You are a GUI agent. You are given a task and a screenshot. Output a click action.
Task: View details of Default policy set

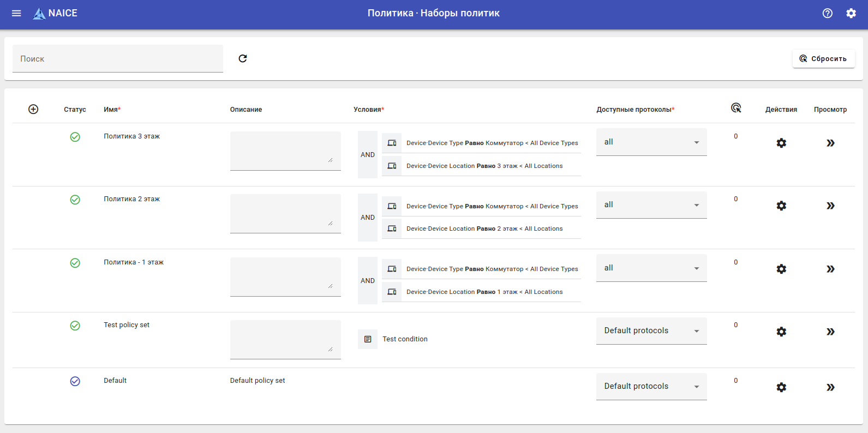(830, 387)
